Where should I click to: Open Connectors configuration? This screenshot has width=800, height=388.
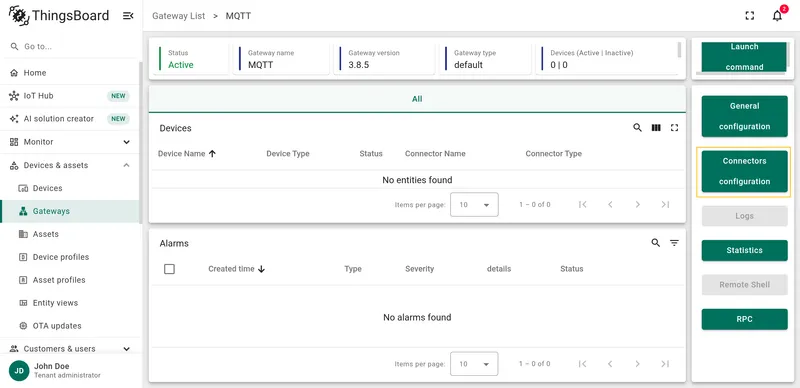click(x=744, y=172)
